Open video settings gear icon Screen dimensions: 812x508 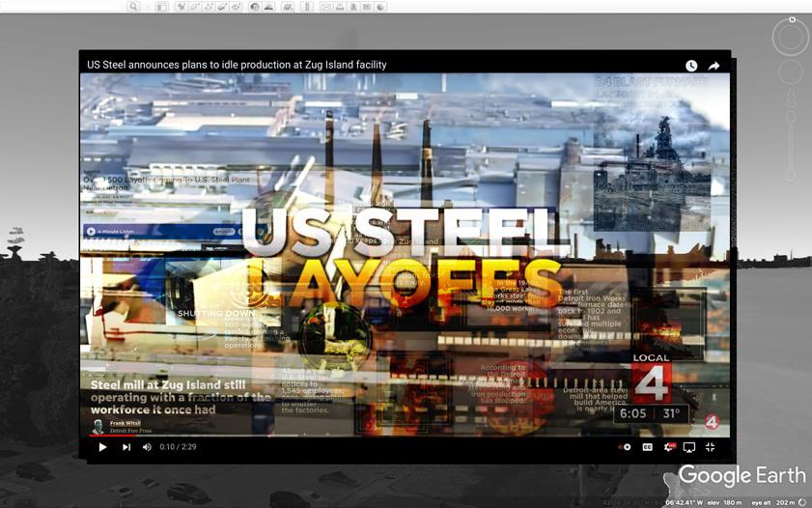pos(670,447)
